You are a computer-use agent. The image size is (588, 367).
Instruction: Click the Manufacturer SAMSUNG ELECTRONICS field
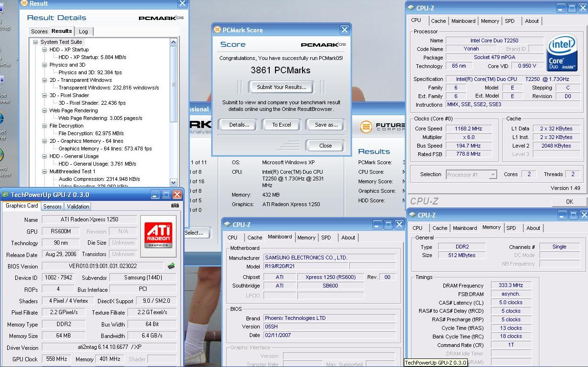click(330, 258)
